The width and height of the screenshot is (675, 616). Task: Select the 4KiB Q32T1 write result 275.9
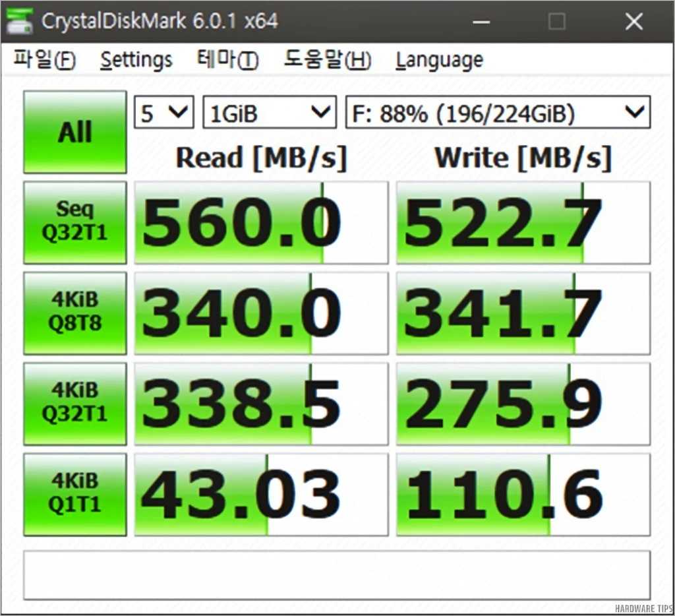[523, 404]
